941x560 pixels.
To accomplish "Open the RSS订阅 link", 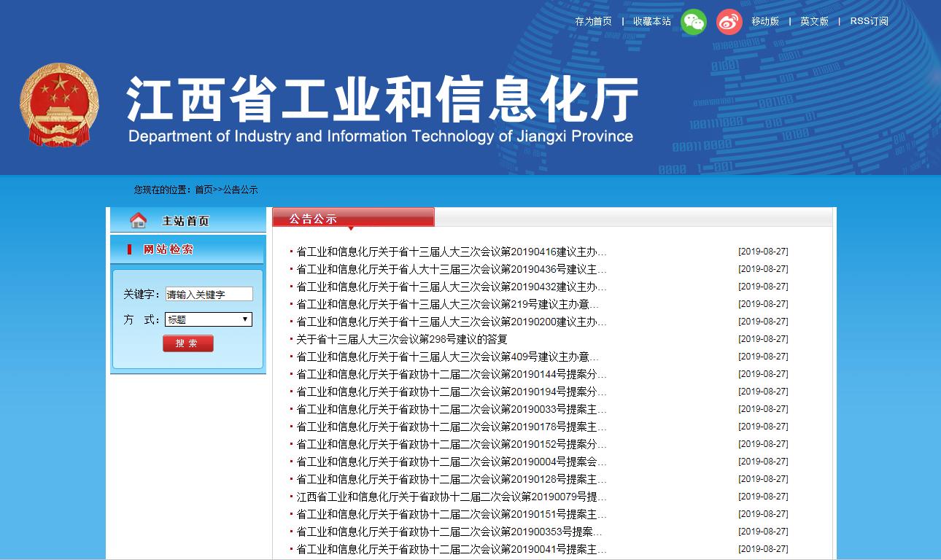I will pyautogui.click(x=869, y=22).
